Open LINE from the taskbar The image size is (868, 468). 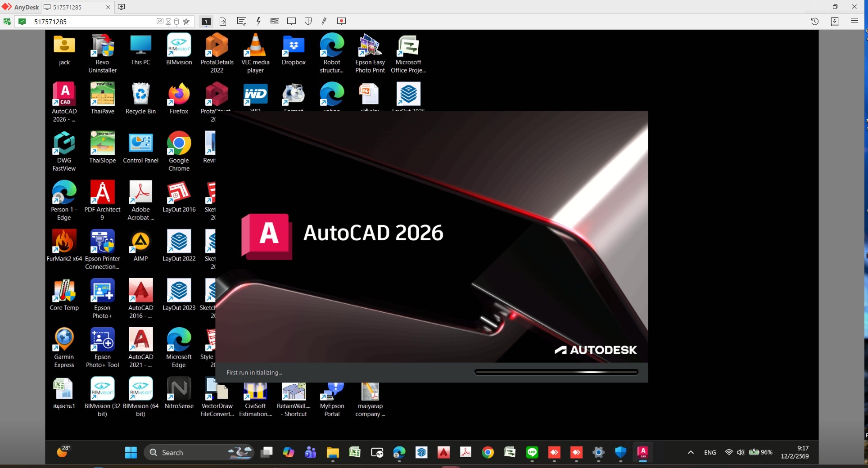tap(532, 452)
